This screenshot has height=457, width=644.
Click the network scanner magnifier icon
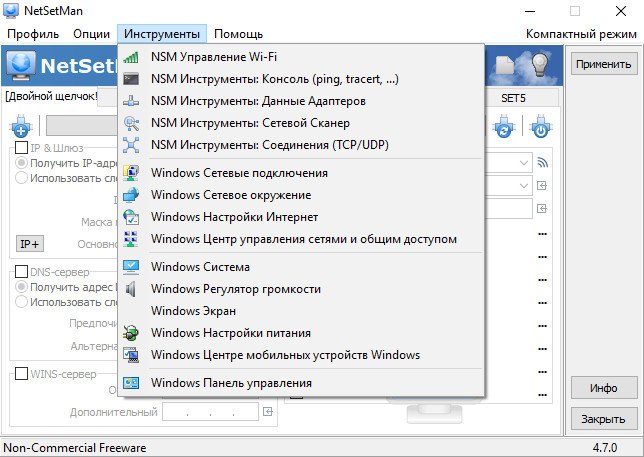click(131, 123)
